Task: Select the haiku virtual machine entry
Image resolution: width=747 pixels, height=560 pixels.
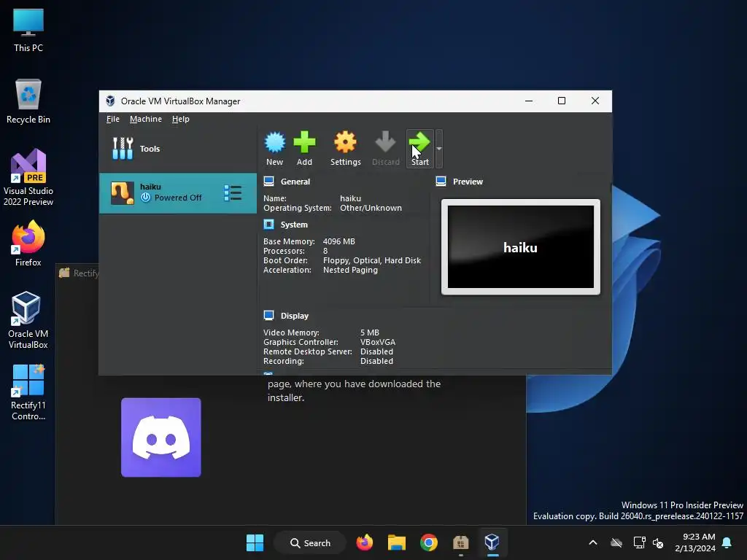Action: pyautogui.click(x=178, y=192)
